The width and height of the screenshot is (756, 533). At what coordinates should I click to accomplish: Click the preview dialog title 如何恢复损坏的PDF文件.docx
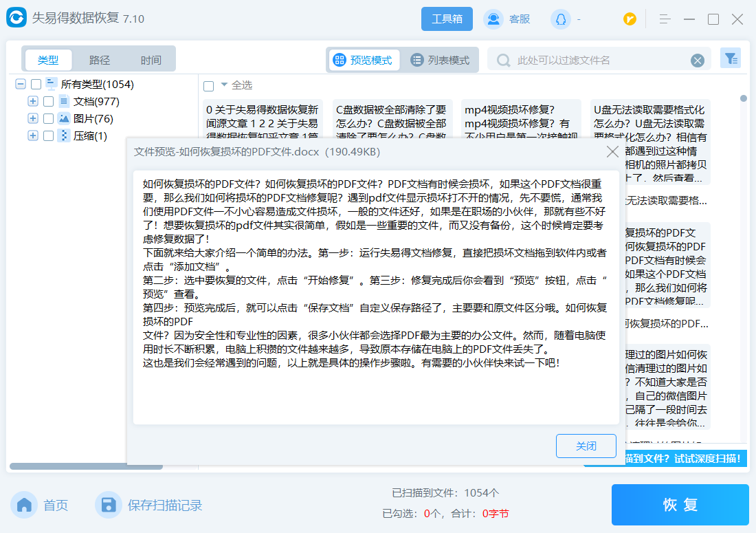coord(257,152)
